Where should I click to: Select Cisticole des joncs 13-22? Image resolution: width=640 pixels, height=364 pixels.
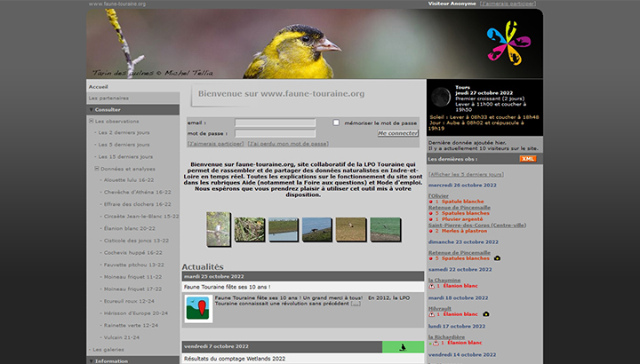(x=136, y=241)
